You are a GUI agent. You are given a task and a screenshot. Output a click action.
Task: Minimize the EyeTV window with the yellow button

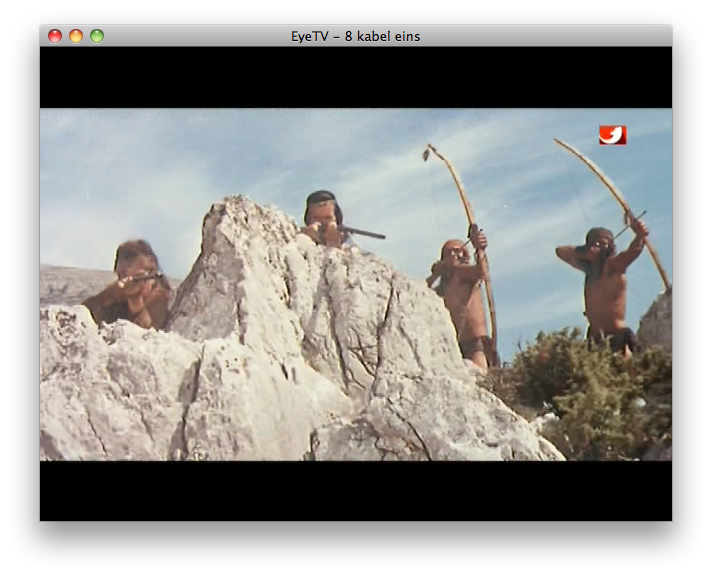(x=76, y=36)
